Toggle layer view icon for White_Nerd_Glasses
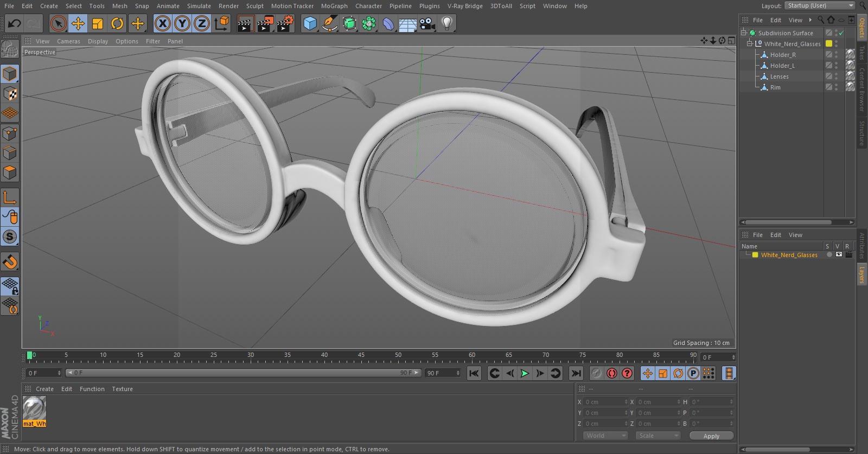The height and width of the screenshot is (454, 868). (839, 254)
